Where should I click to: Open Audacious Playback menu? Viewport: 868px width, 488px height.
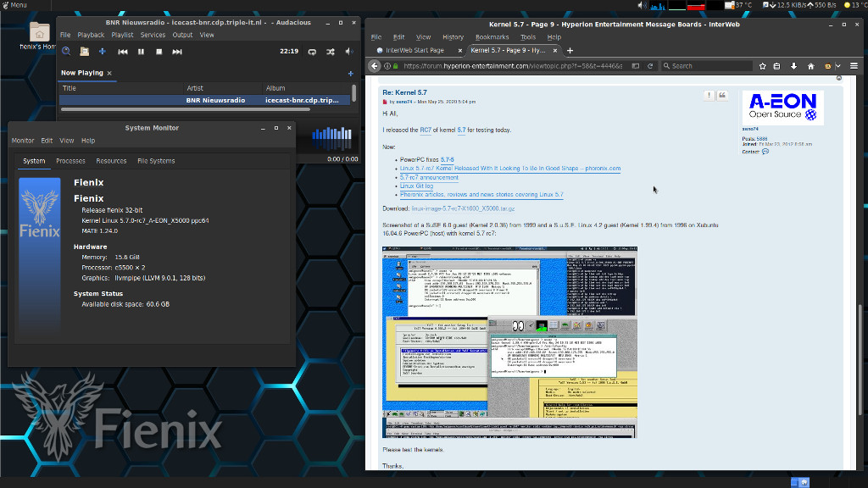[x=91, y=35]
